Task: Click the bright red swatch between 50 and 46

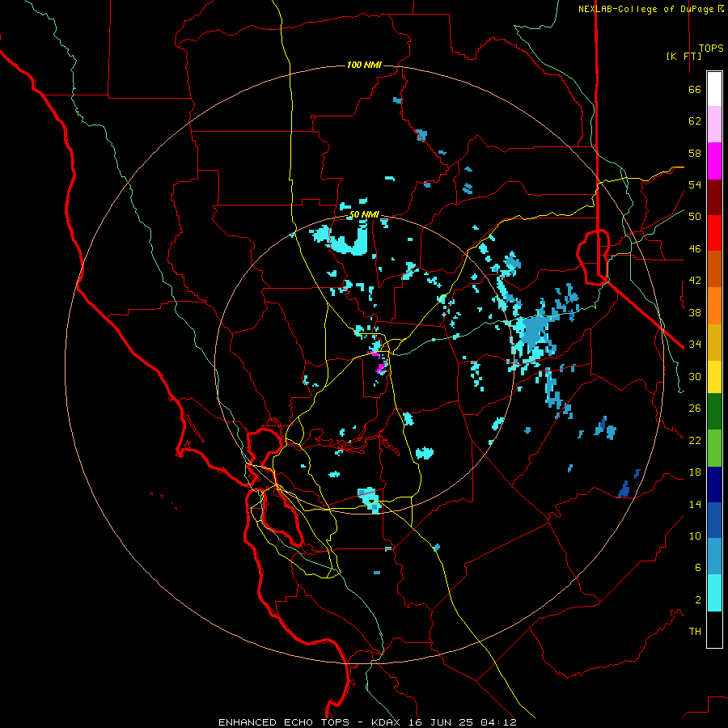Action: click(714, 233)
